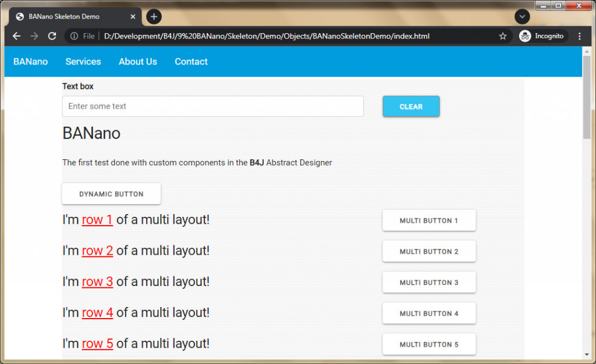Click the site info icon in address bar

click(x=74, y=36)
